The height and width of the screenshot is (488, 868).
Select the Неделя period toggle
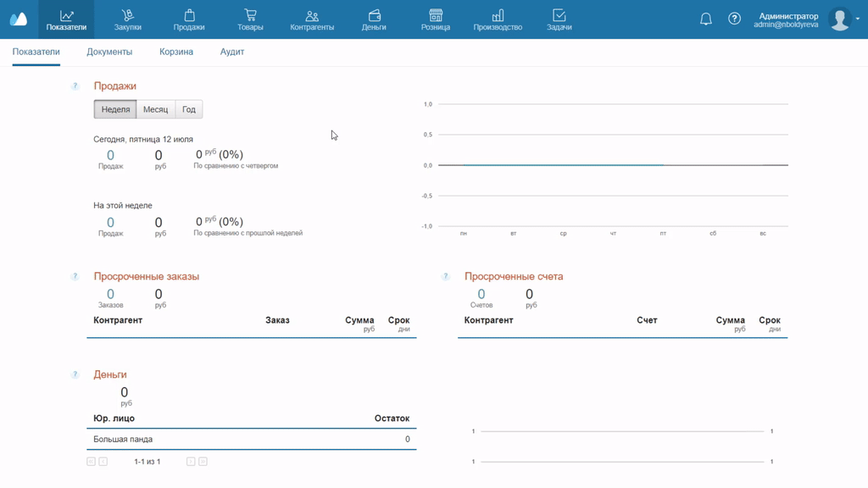coord(115,109)
